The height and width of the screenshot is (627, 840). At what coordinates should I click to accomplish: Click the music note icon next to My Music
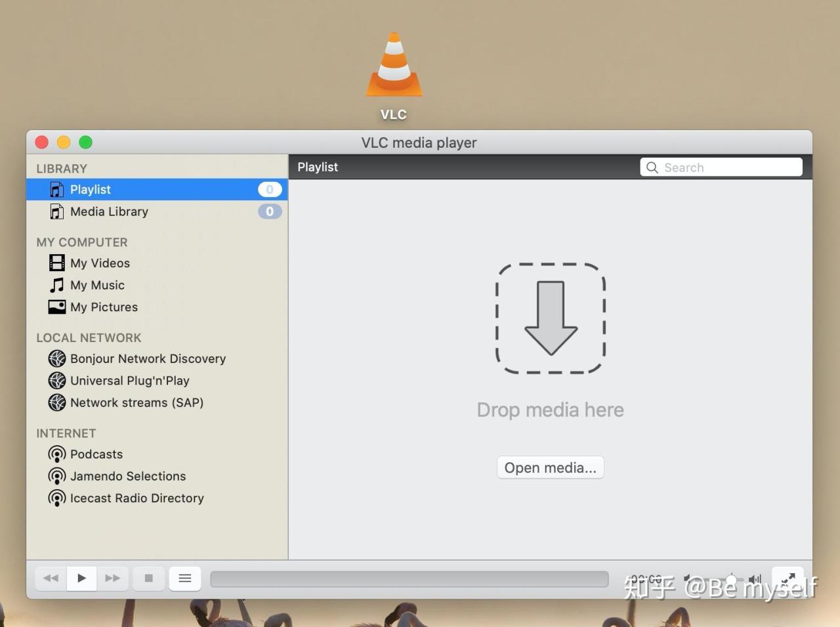coord(57,285)
